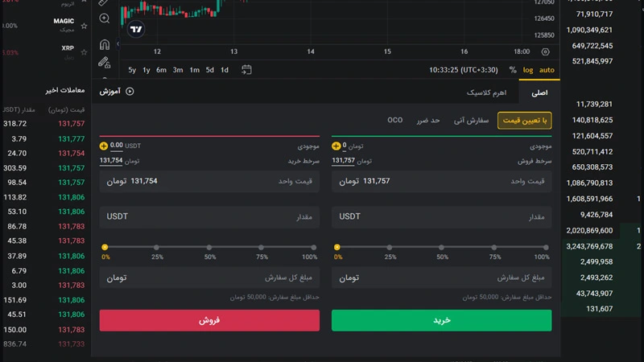Viewport: 644px width, 362px height.
Task: Select OCO order type
Action: 394,120
